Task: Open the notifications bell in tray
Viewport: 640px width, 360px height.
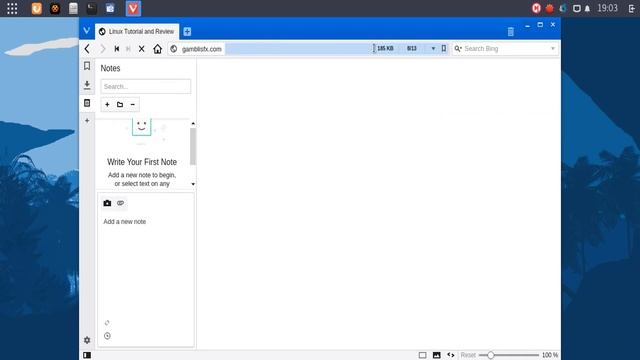Action: pos(587,9)
